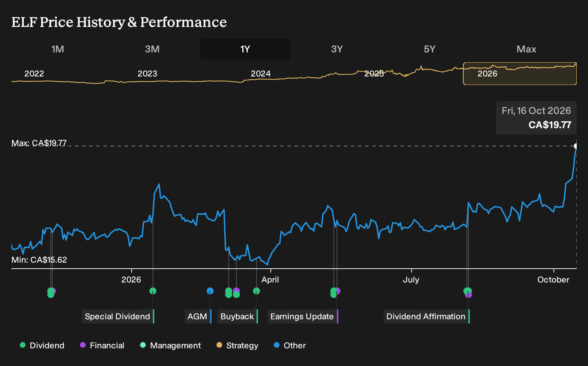Click the purple dot between AGM and Buyback
The width and height of the screenshot is (588, 366).
click(x=236, y=291)
